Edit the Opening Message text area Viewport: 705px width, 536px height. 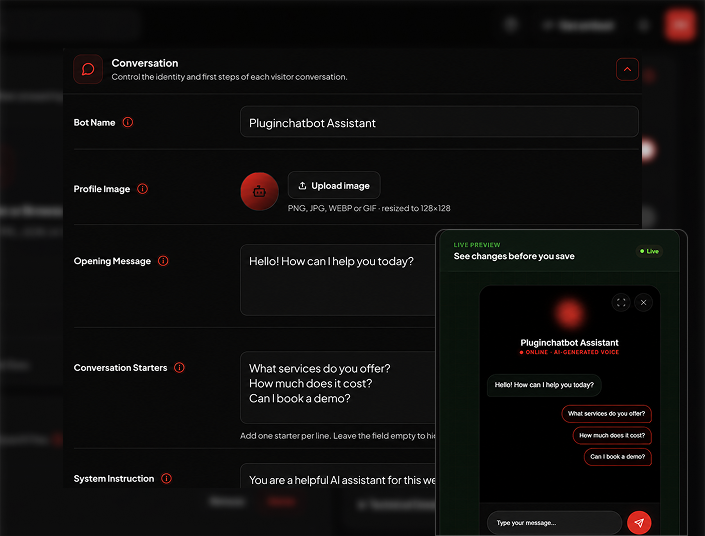pyautogui.click(x=338, y=280)
